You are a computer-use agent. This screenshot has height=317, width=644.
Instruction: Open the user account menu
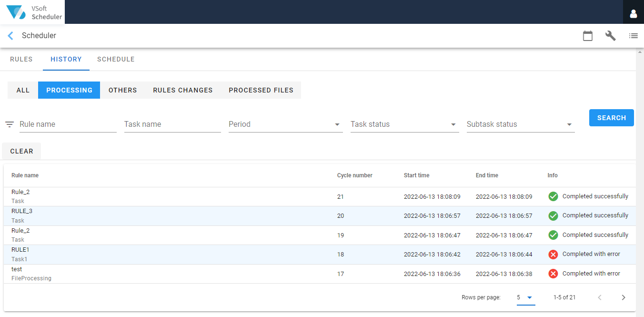(634, 13)
